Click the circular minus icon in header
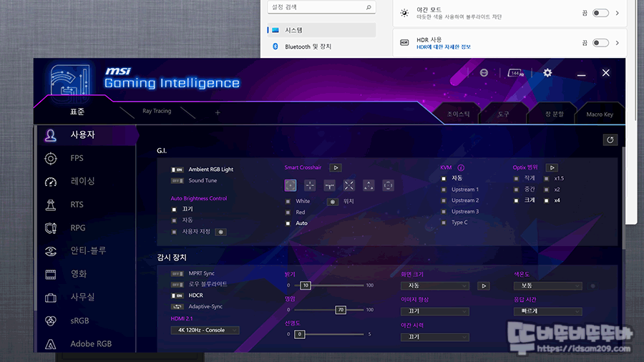The height and width of the screenshot is (362, 644). tap(484, 73)
